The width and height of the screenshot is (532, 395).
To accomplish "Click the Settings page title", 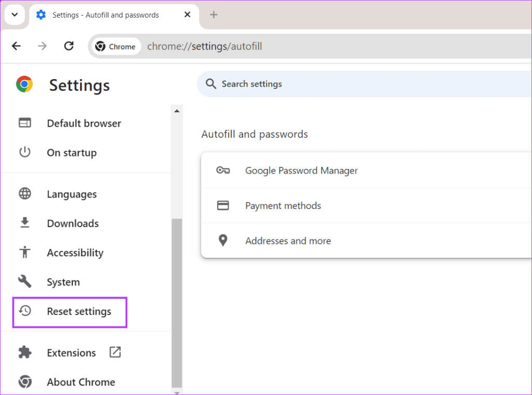I will 79,85.
